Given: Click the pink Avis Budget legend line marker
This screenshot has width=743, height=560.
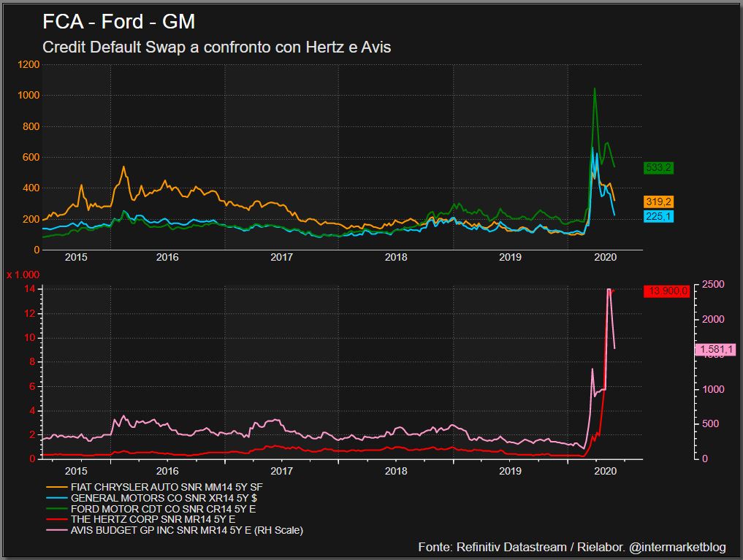Looking at the screenshot, I should click(56, 531).
